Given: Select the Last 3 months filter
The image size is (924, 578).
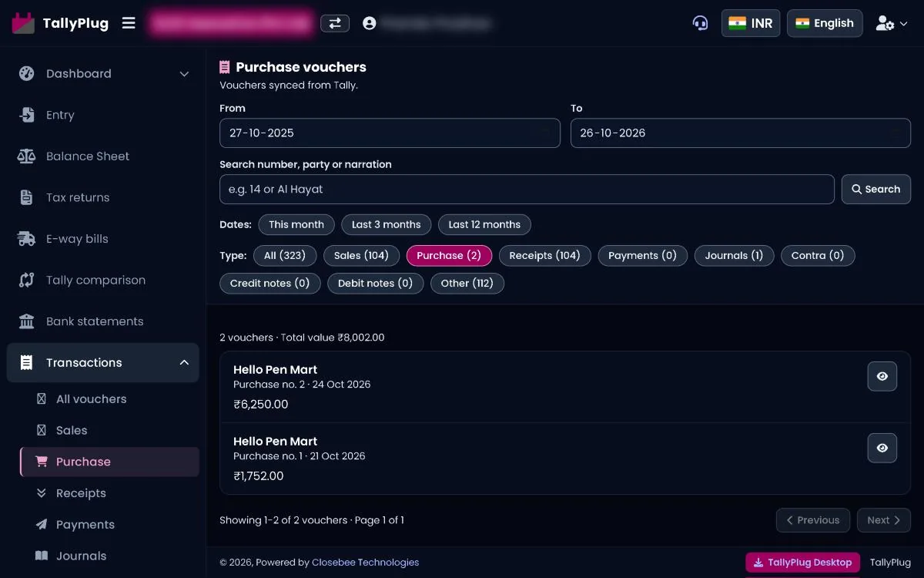Looking at the screenshot, I should coord(387,224).
